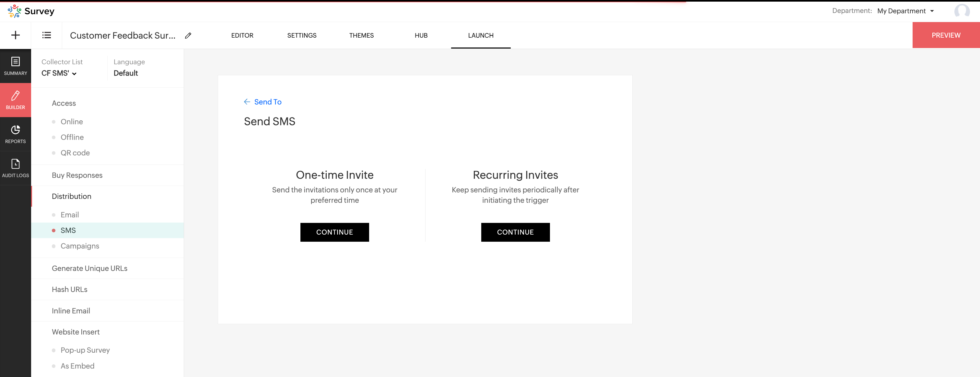The height and width of the screenshot is (377, 980).
Task: Open the Summary sidebar icon
Action: point(16,66)
